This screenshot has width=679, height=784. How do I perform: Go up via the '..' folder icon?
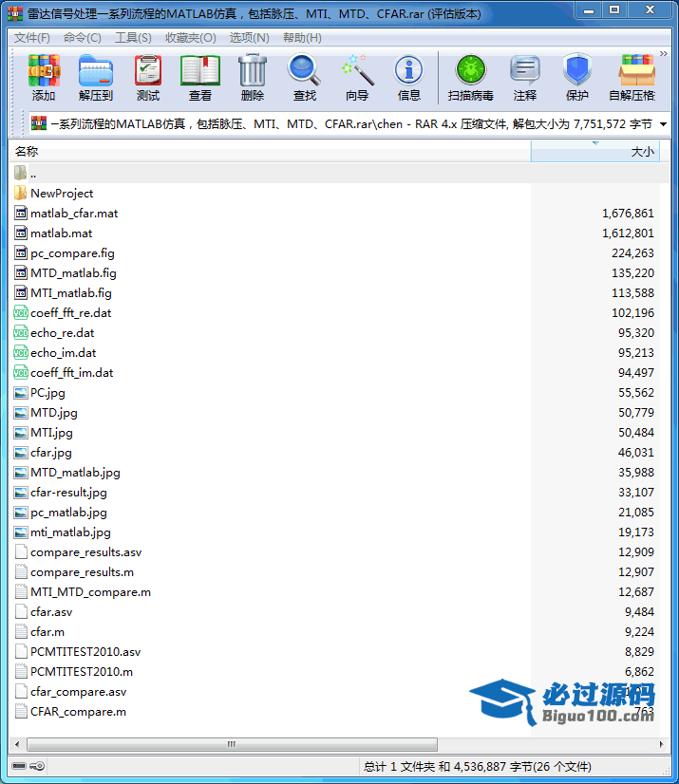point(21,173)
